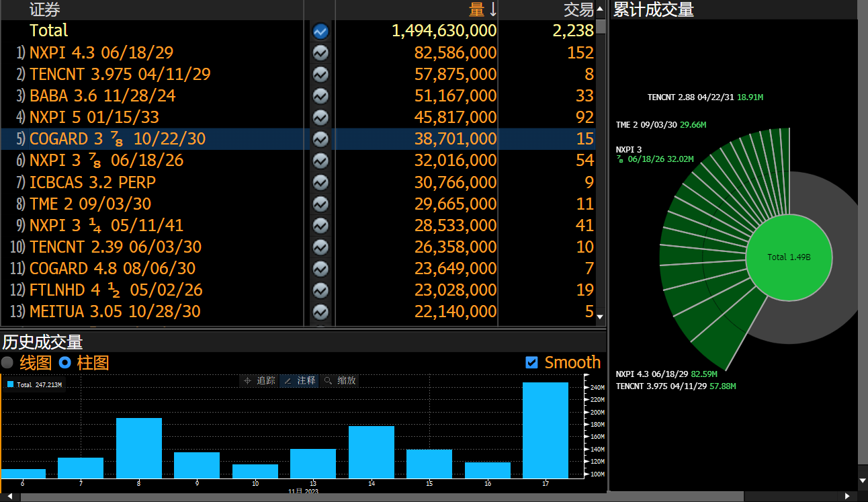The width and height of the screenshot is (868, 502).
Task: Open the NXPI 5 01/15/33 bond row
Action: point(94,117)
